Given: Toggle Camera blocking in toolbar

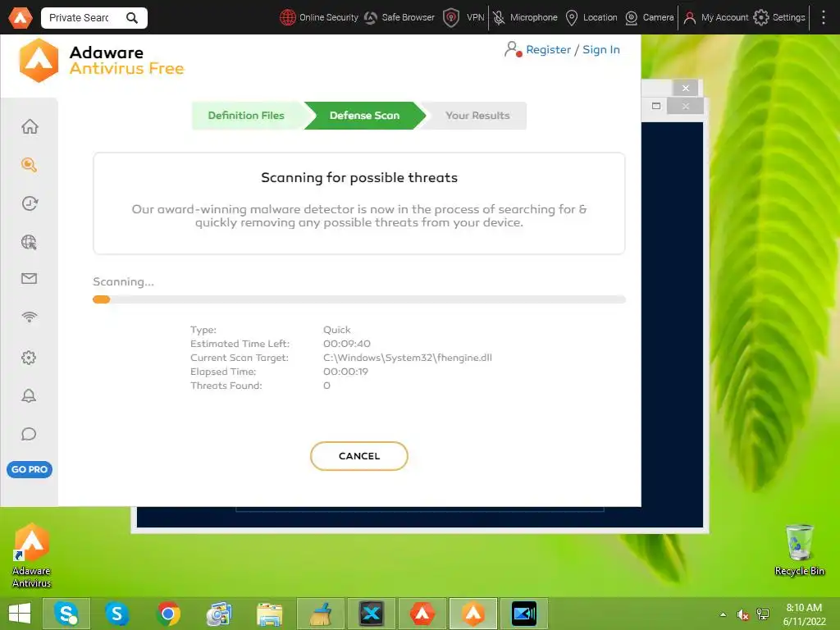Looking at the screenshot, I should [650, 18].
